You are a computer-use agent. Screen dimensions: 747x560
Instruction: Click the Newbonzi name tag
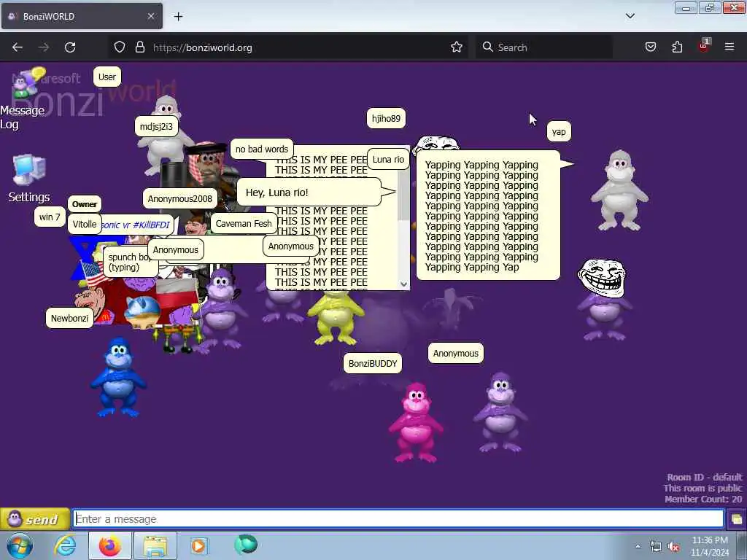pos(69,318)
